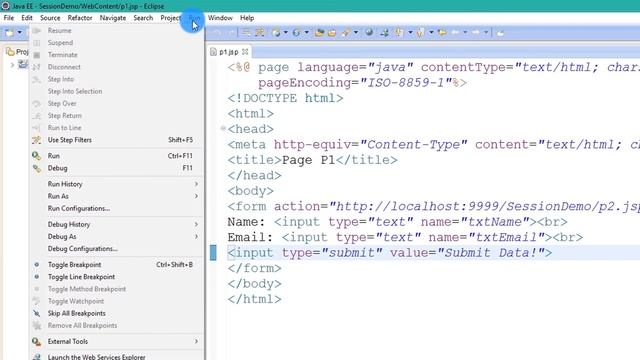Select the project icon in Project Explorer
The height and width of the screenshot is (360, 640).
pyautogui.click(x=23, y=64)
